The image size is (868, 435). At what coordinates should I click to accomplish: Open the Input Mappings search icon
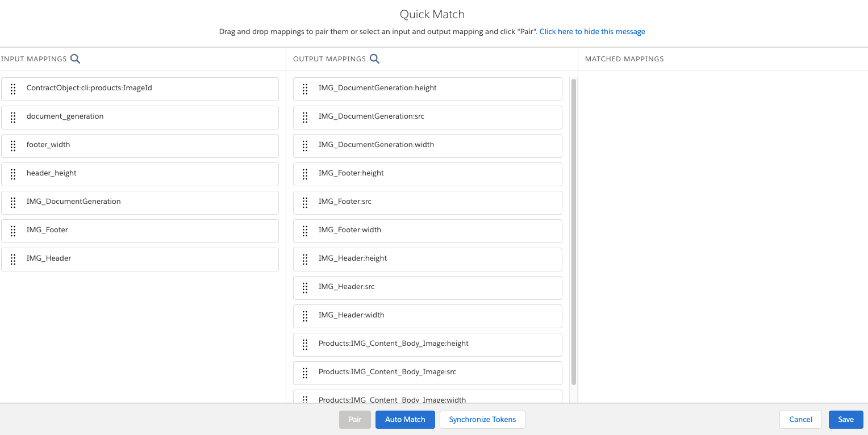tap(76, 58)
